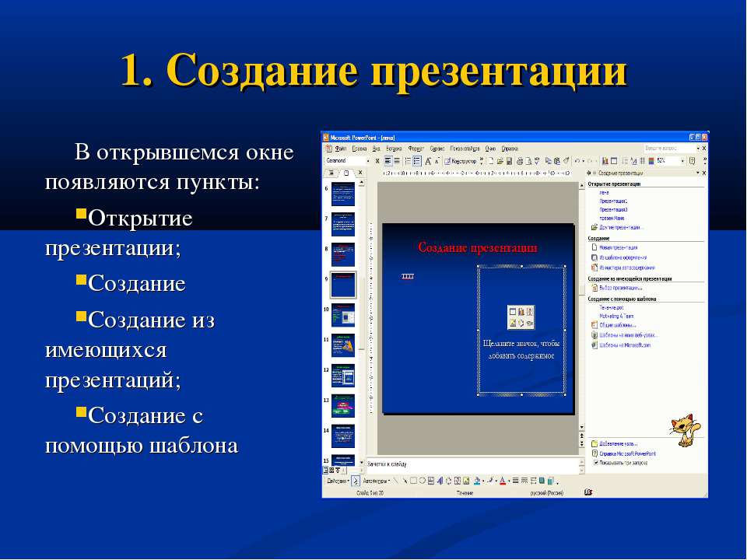Screen dimensions: 747x560
Task: Click the Increase Font Size icon
Action: 428,162
